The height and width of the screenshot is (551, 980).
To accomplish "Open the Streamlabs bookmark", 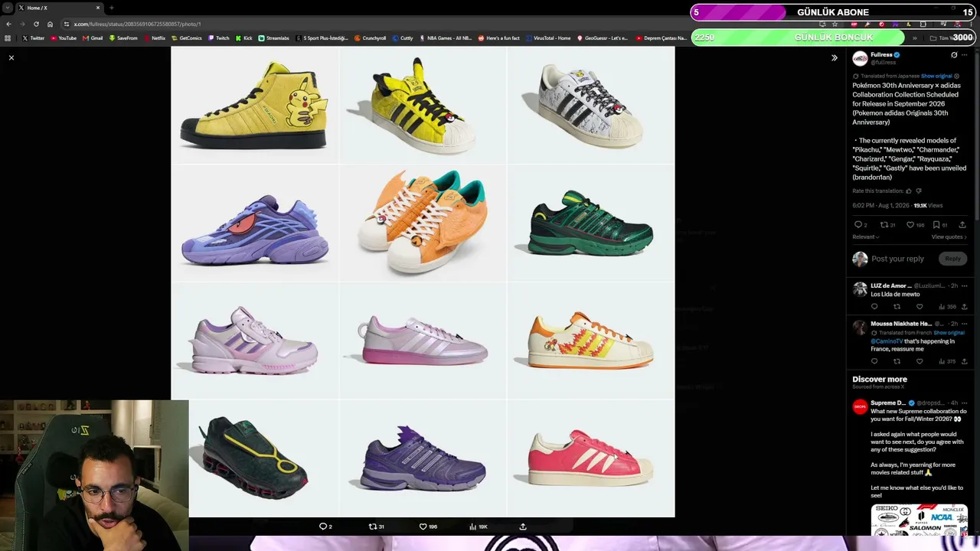I will click(x=274, y=38).
